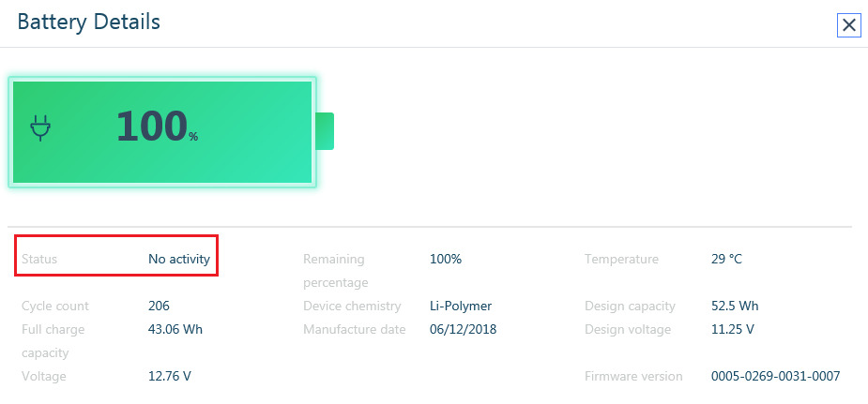The height and width of the screenshot is (404, 868).
Task: Click the Device chemistry label
Action: pos(352,306)
